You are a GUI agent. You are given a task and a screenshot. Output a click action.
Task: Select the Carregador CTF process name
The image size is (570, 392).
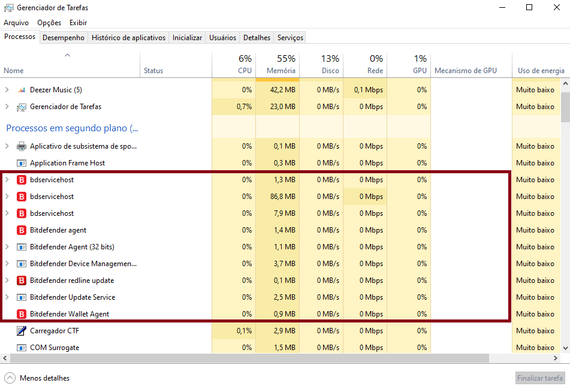click(x=55, y=331)
